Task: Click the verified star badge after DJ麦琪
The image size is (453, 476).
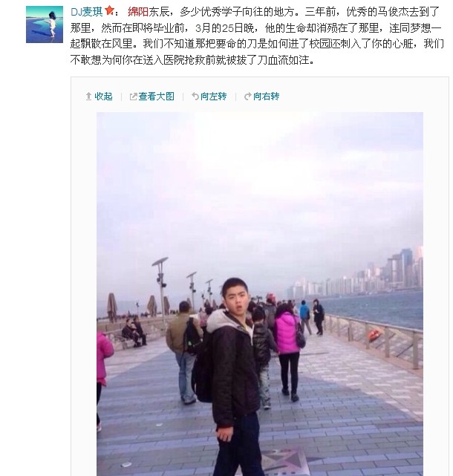Action: tap(109, 11)
